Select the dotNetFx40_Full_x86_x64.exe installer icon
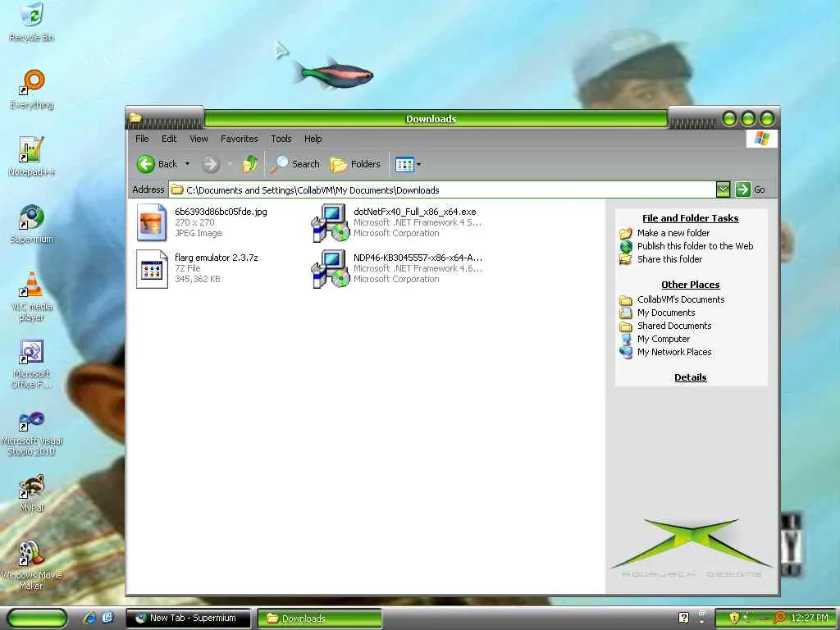Image resolution: width=840 pixels, height=630 pixels. click(x=331, y=223)
